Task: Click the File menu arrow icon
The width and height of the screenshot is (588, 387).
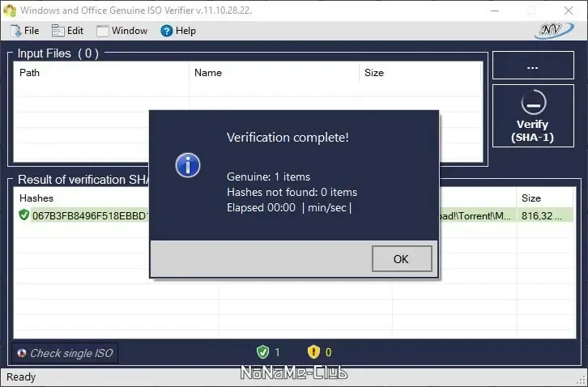Action: 16,31
